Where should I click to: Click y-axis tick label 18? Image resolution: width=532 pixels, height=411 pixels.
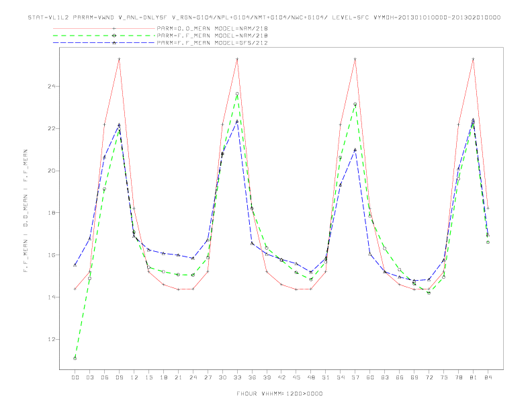(x=51, y=213)
